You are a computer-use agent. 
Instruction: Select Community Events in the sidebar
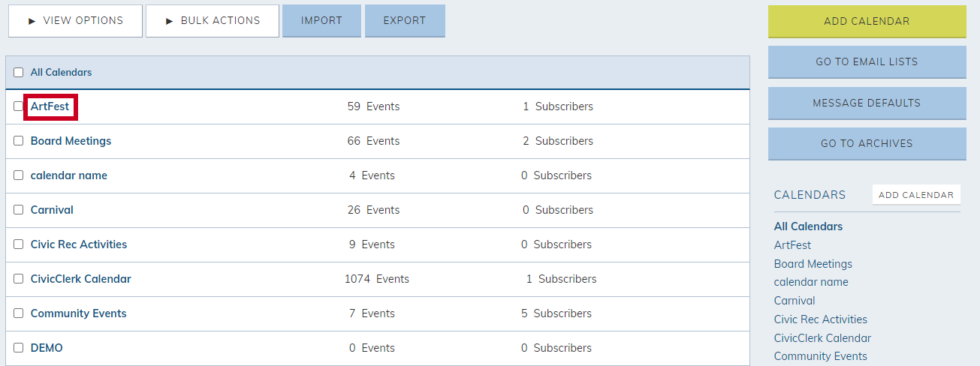coord(821,356)
